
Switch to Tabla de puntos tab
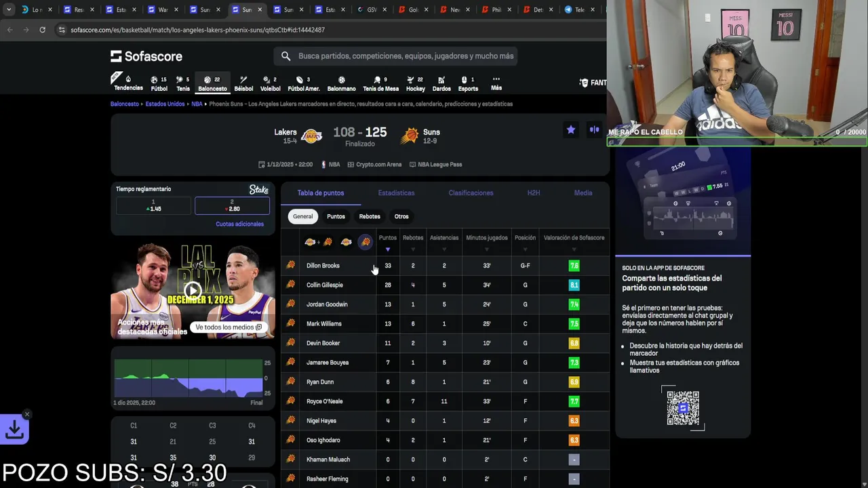coord(321,193)
